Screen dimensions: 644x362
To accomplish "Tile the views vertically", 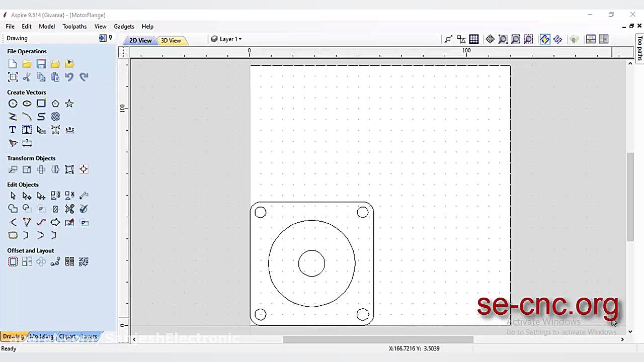I will [x=603, y=39].
